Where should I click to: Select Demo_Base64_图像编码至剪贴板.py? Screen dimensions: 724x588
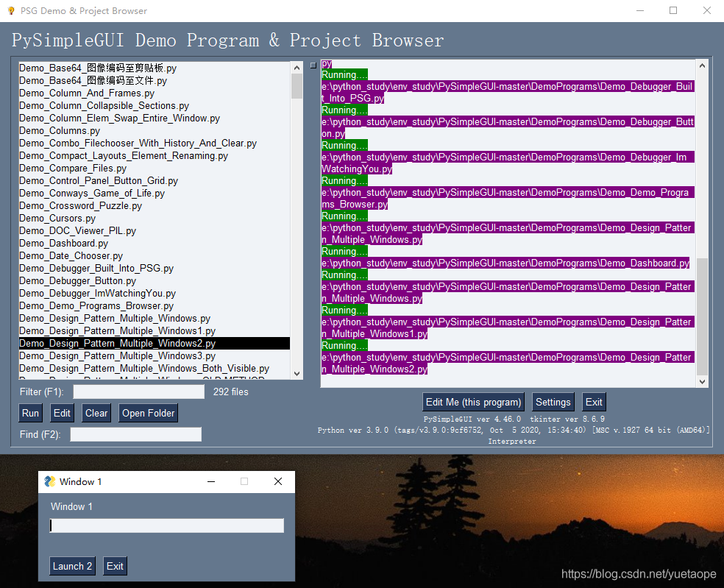(x=155, y=68)
